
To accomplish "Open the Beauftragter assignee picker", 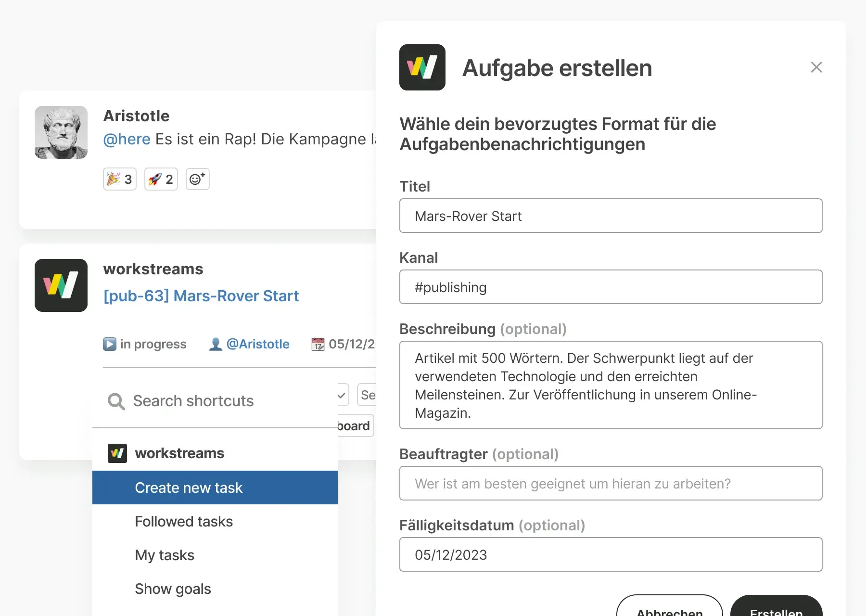I will [611, 483].
